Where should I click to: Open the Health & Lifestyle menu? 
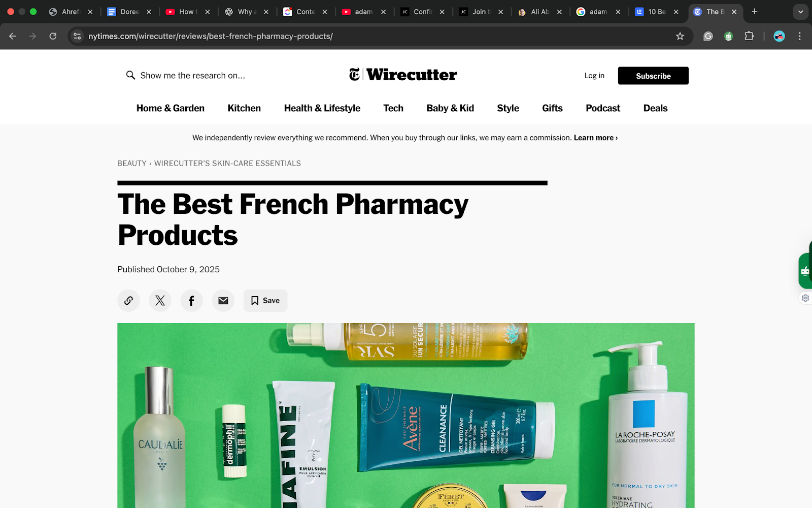point(322,108)
